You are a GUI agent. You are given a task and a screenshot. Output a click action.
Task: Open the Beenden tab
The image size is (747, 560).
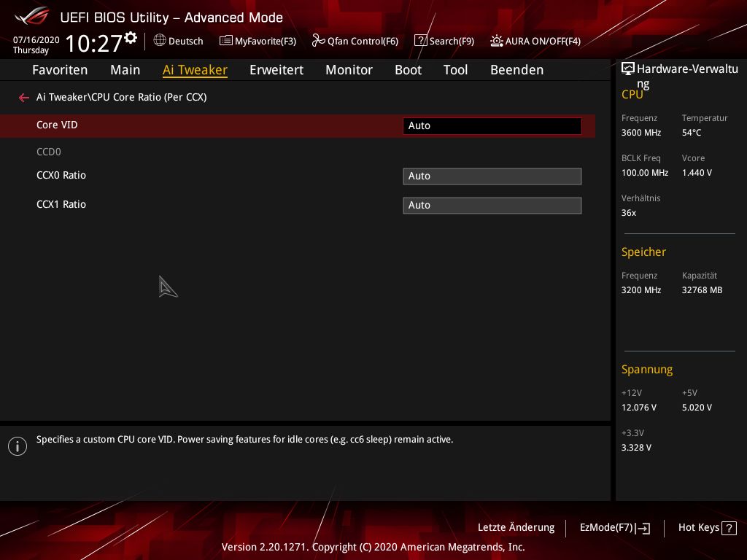coord(517,70)
